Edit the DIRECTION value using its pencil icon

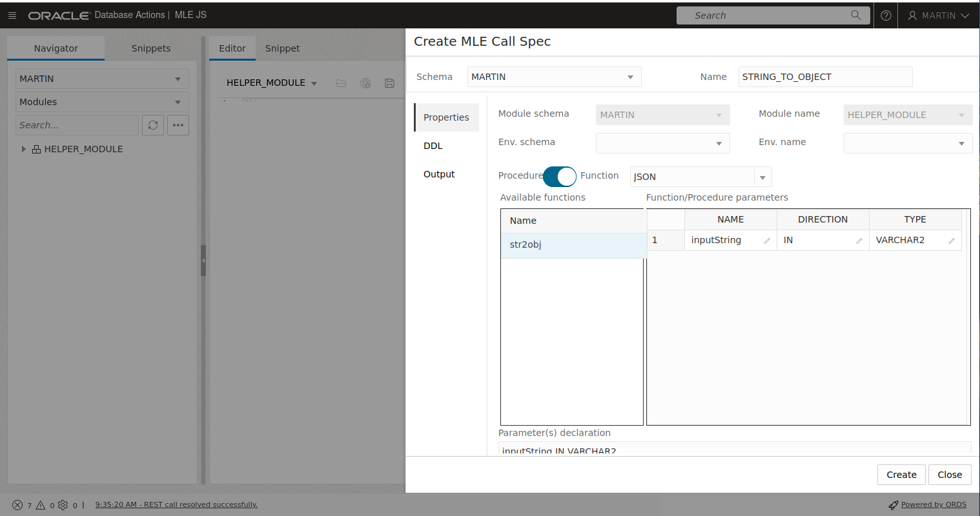[859, 240]
